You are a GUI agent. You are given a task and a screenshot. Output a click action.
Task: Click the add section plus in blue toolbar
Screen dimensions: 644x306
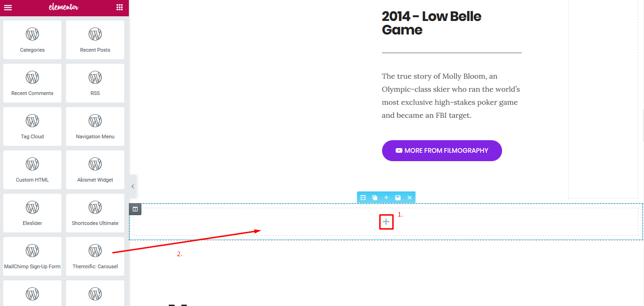(386, 197)
